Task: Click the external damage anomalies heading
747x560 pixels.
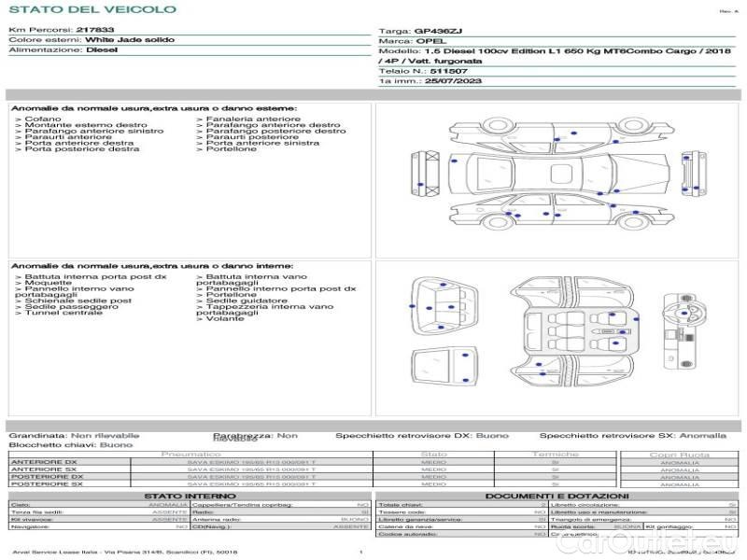Action: 155,109
